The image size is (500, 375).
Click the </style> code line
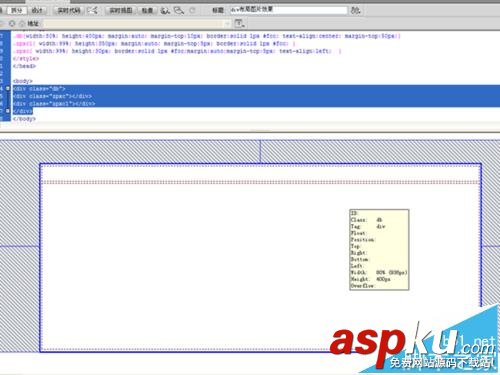pos(26,58)
